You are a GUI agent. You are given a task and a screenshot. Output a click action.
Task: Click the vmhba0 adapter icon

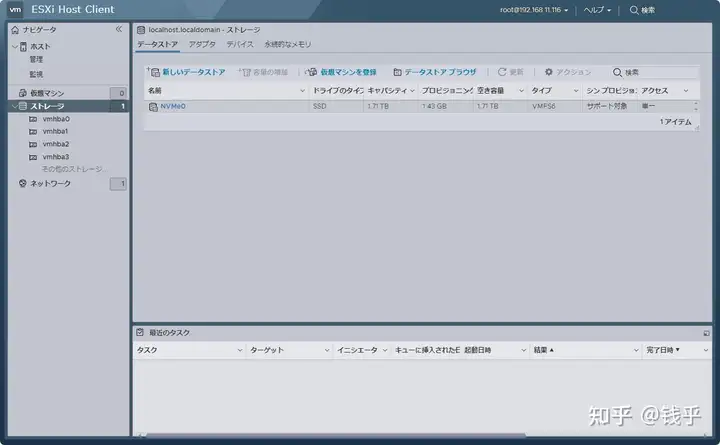[x=33, y=119]
